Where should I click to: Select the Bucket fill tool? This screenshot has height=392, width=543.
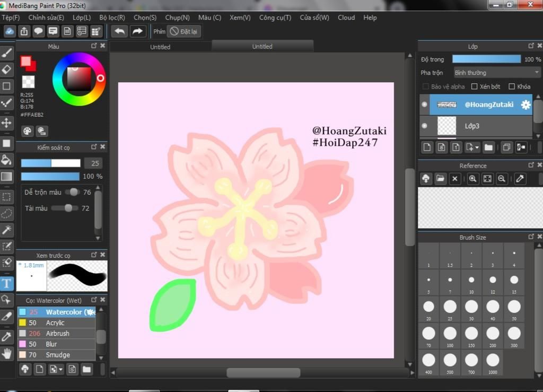point(6,160)
